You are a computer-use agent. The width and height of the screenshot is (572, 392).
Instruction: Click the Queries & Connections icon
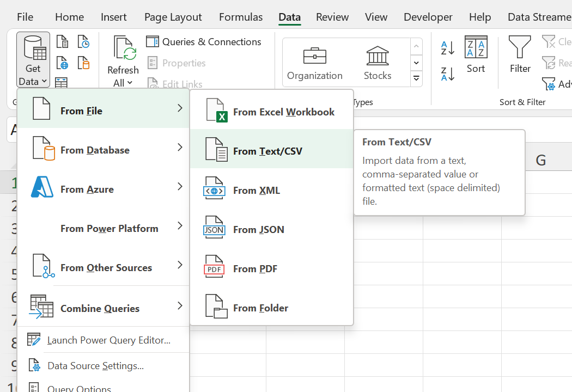153,42
